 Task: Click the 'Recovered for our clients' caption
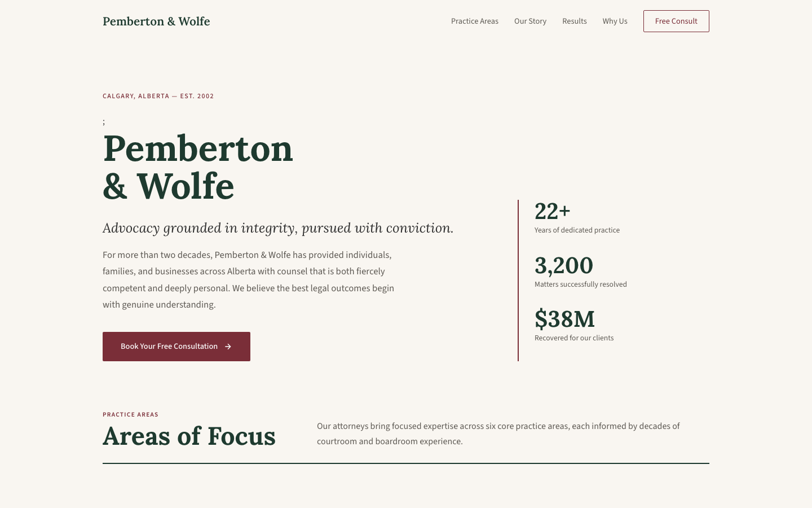pyautogui.click(x=574, y=338)
